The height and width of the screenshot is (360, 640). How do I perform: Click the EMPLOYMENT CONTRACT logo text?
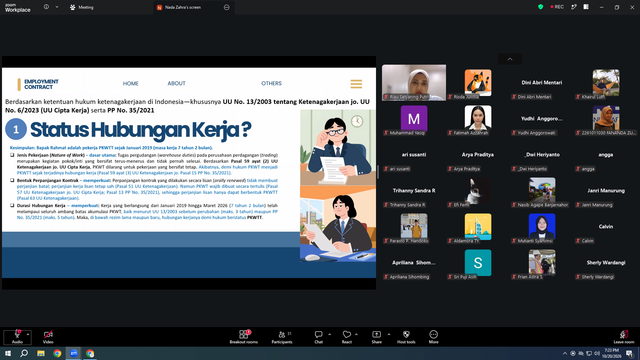point(41,84)
